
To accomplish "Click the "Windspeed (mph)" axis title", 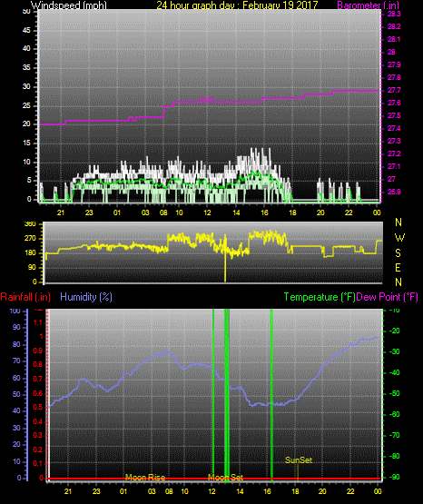I will pos(68,5).
